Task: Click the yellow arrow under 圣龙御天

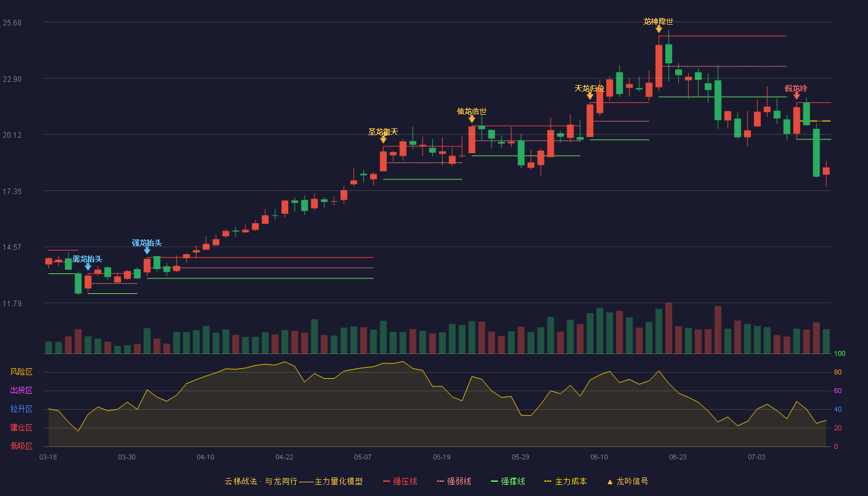Action: click(x=383, y=139)
